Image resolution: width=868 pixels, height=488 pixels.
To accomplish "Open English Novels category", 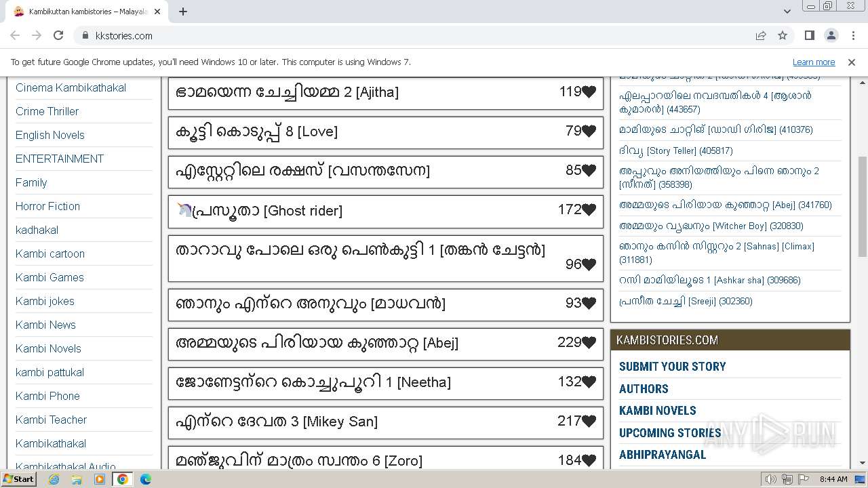I will tap(50, 135).
